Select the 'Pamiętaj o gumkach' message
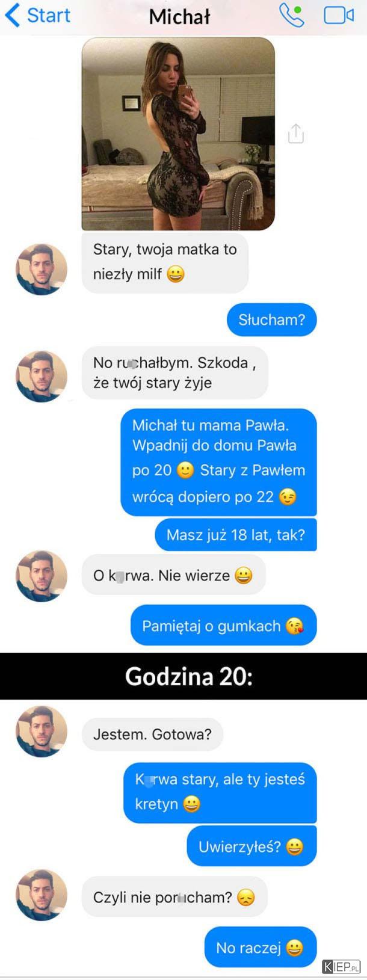The image size is (367, 980). coord(223,626)
